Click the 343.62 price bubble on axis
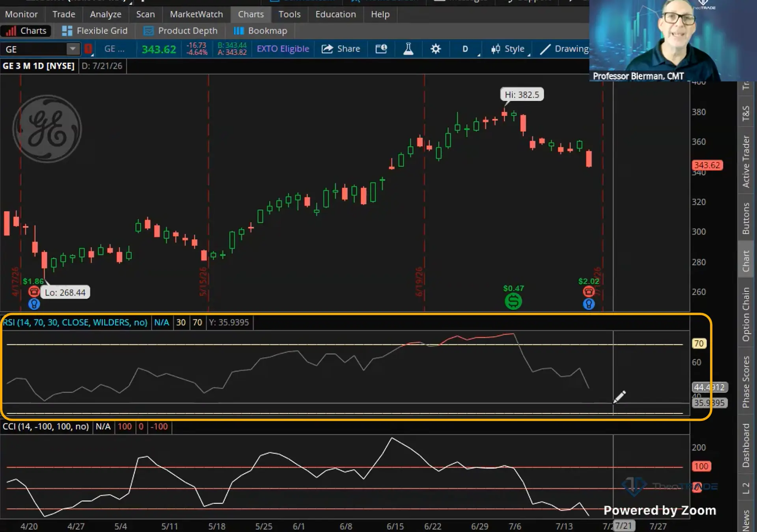Image resolution: width=757 pixels, height=532 pixels. click(707, 165)
